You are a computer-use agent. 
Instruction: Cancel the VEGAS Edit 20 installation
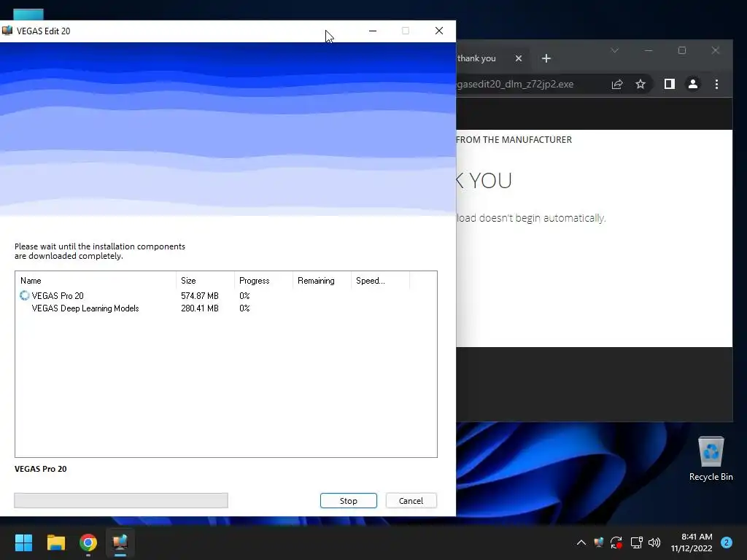pos(411,500)
